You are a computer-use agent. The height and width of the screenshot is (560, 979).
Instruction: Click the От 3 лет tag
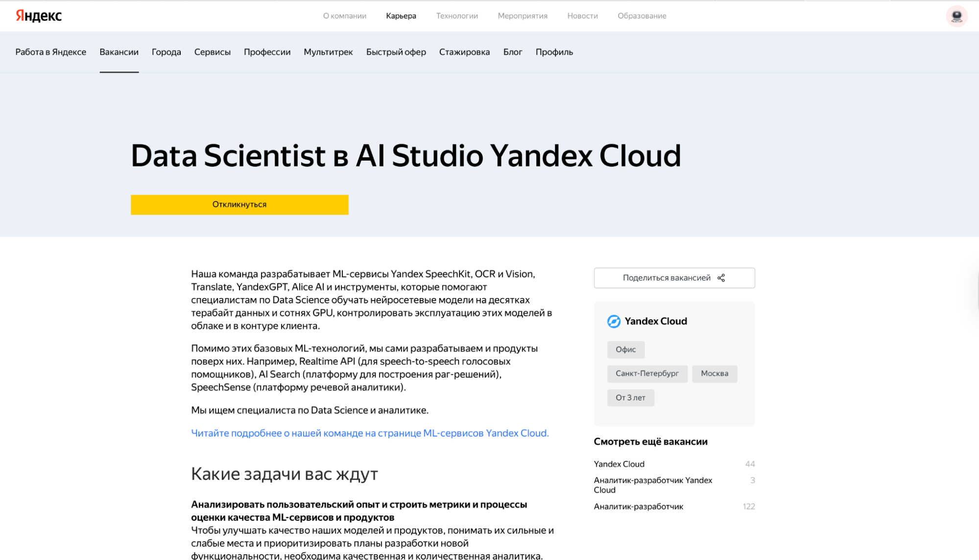click(631, 397)
